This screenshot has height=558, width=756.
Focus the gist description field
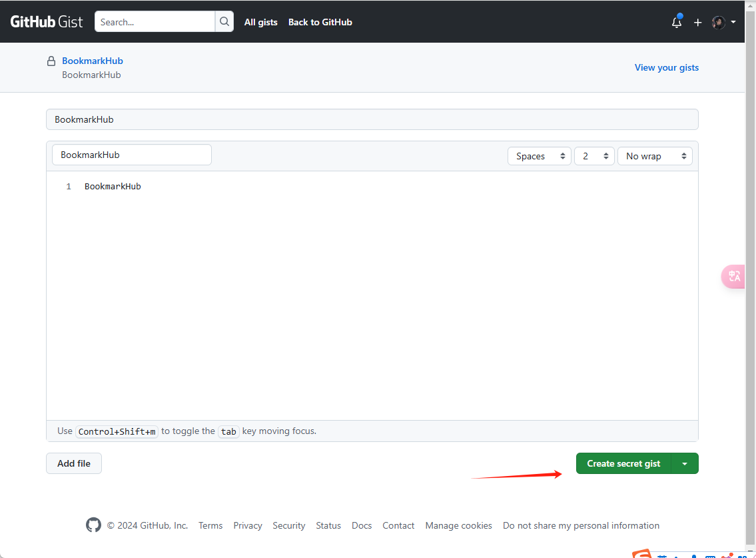(x=372, y=119)
